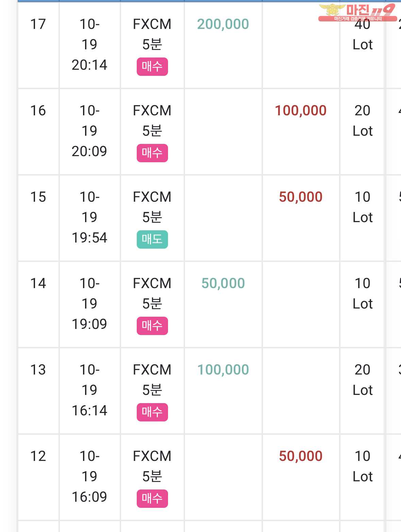Image resolution: width=401 pixels, height=532 pixels.
Task: Select the green 50,000 amount in row 14
Action: tap(223, 284)
